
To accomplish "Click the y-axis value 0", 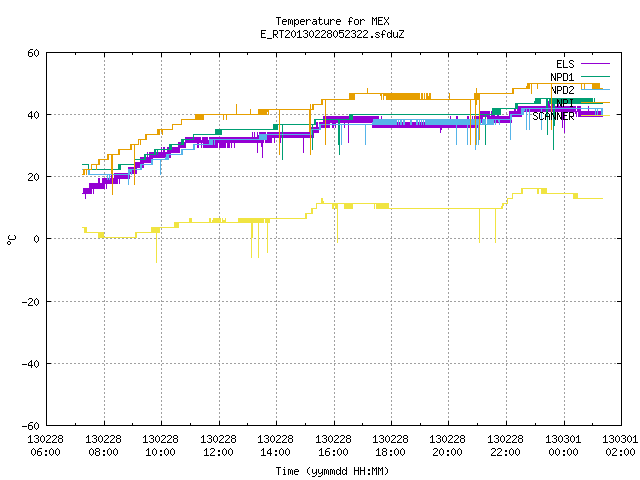I will point(36,239).
